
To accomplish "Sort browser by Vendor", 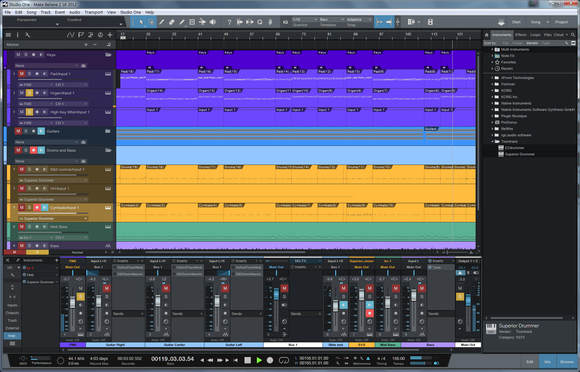I will [532, 43].
